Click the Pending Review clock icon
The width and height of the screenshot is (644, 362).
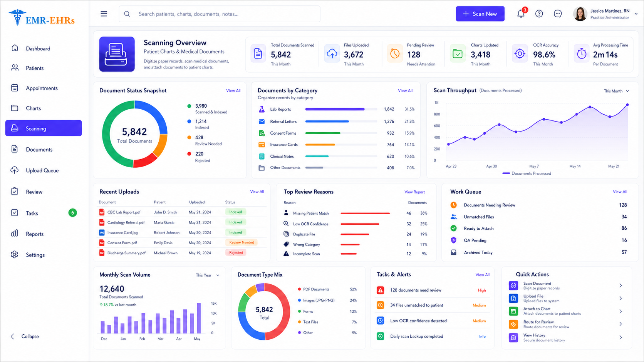(395, 54)
